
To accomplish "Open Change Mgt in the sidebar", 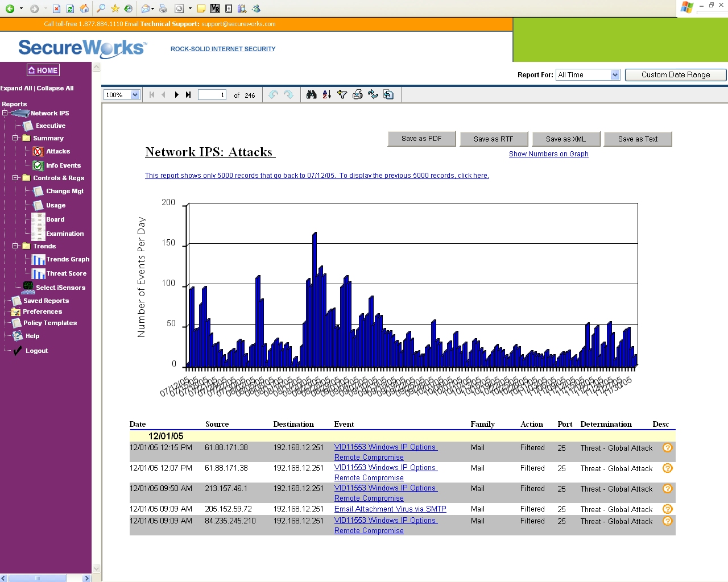I will [x=64, y=192].
